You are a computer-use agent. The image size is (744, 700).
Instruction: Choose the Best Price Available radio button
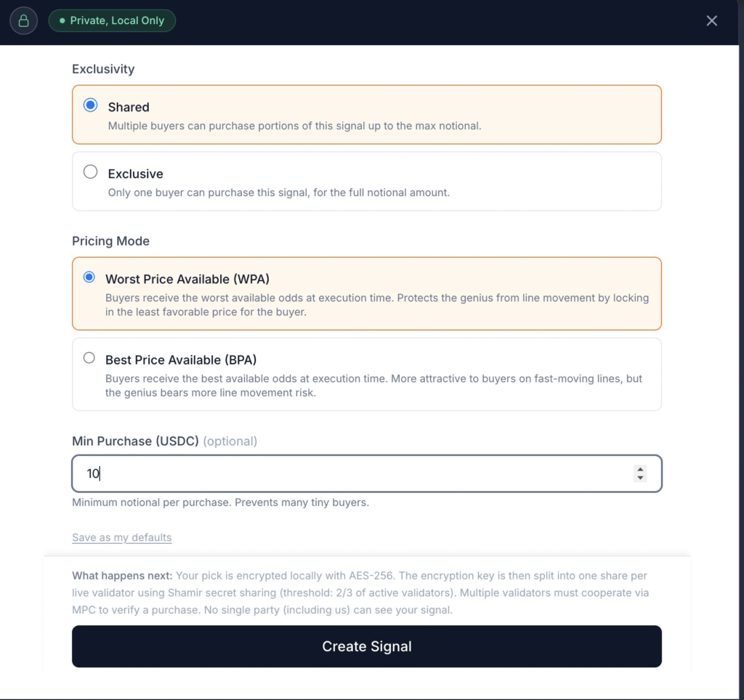point(89,358)
